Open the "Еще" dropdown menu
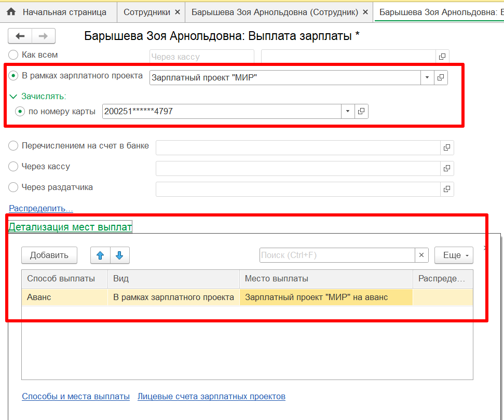504x420 pixels. [454, 255]
